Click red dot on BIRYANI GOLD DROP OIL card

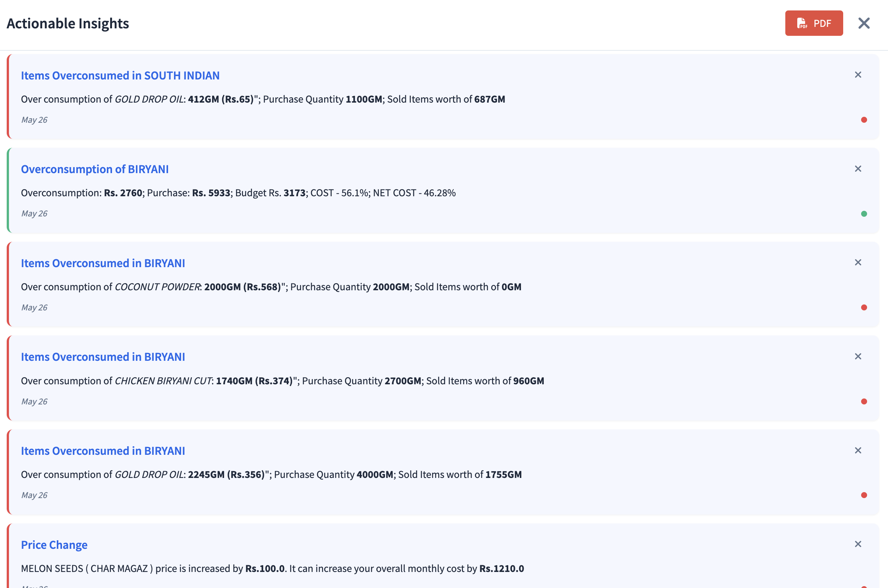[x=864, y=495]
